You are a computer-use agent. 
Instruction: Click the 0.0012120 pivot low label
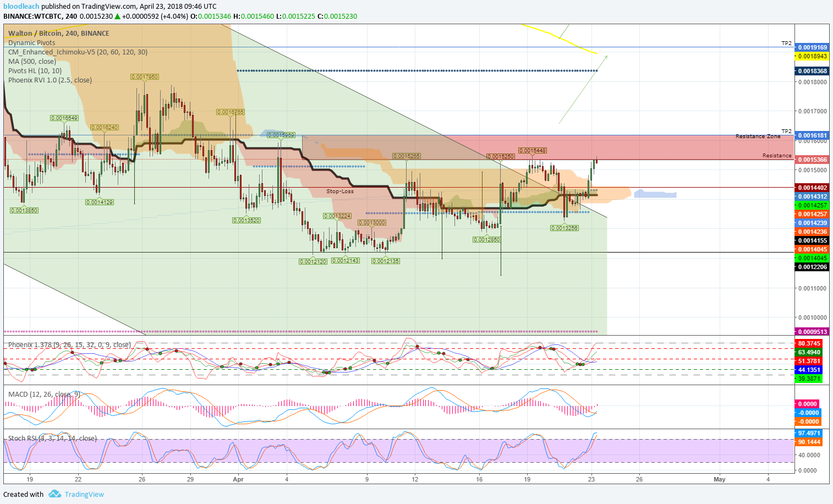(313, 262)
